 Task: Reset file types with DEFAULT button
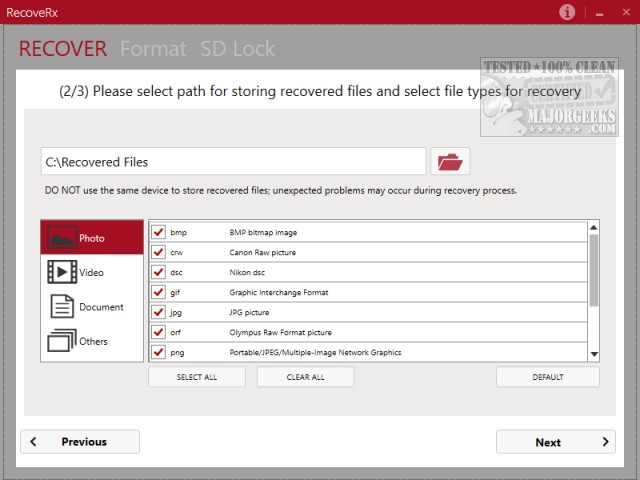coord(548,377)
